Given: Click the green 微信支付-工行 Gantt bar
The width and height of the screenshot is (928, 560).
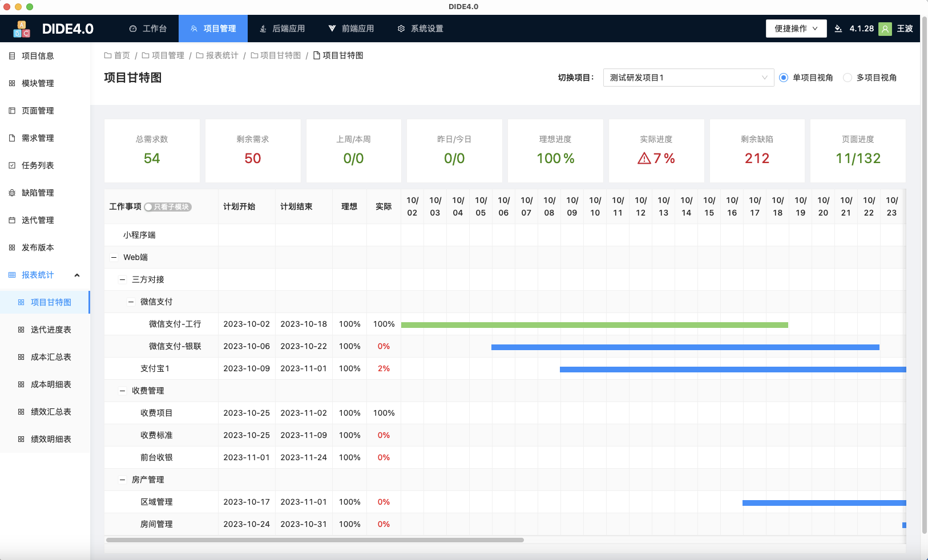Looking at the screenshot, I should [x=595, y=325].
